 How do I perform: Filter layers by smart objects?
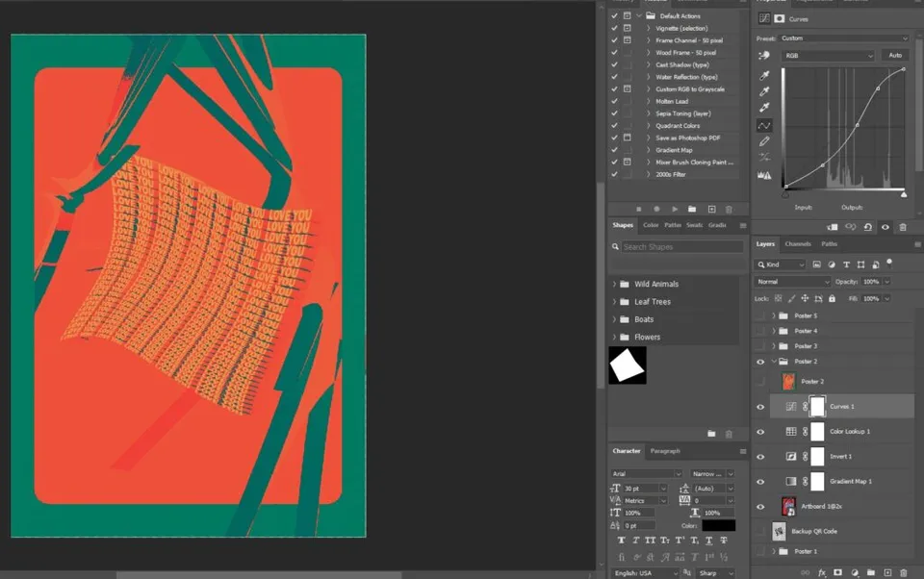pyautogui.click(x=876, y=265)
